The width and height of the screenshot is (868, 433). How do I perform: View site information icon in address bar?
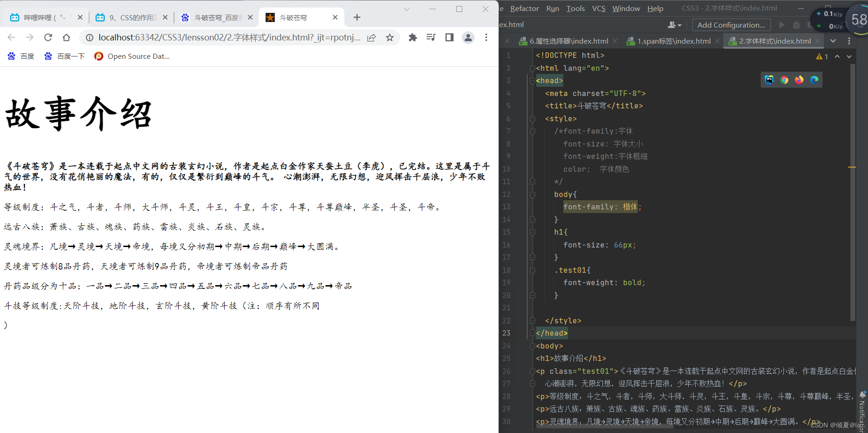(90, 38)
